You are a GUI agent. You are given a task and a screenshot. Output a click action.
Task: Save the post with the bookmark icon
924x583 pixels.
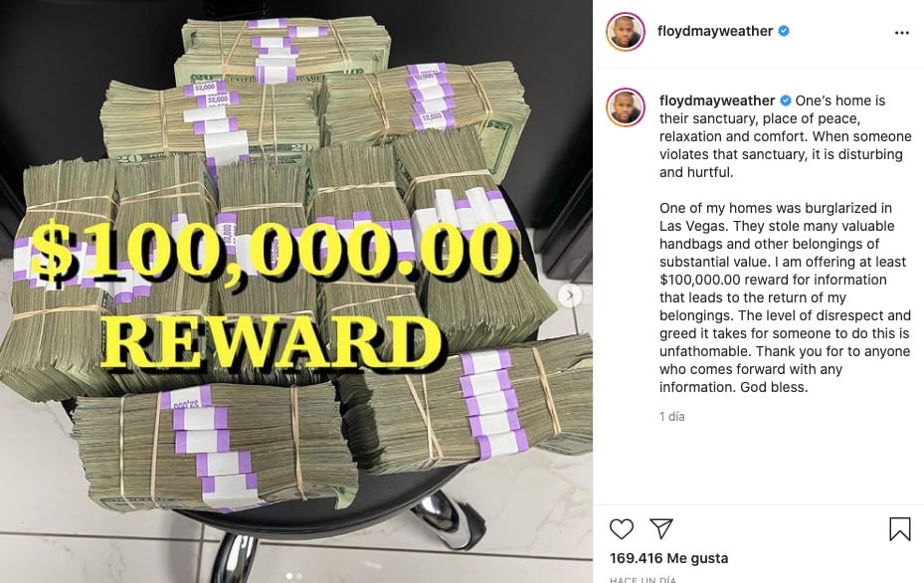tap(900, 528)
